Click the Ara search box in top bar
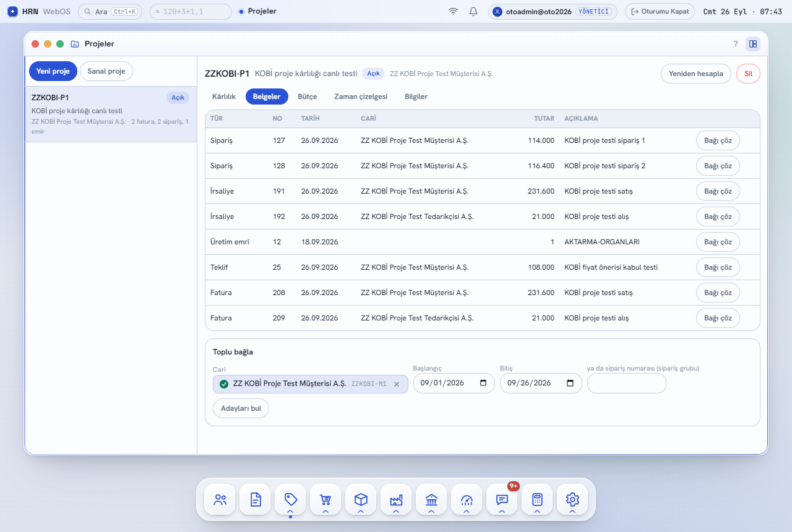The height and width of the screenshot is (532, 792). tap(110, 11)
